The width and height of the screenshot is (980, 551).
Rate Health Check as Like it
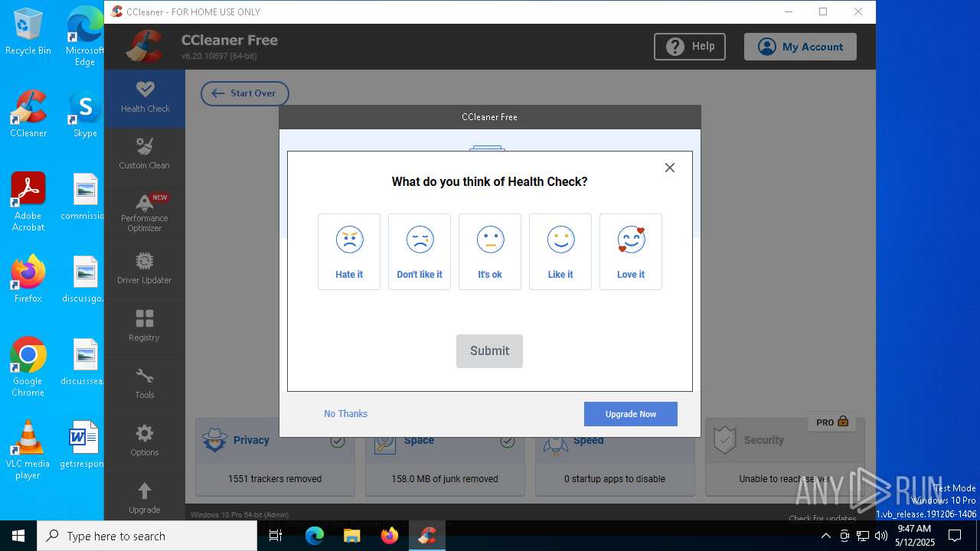(560, 252)
